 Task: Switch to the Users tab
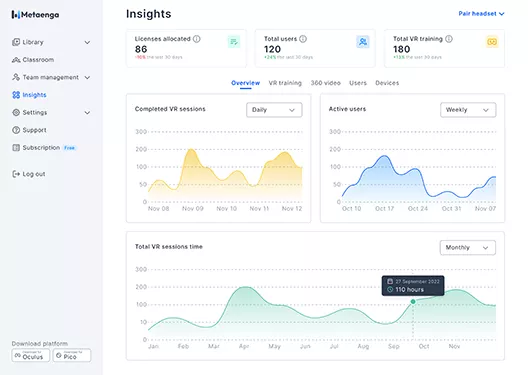pos(358,83)
